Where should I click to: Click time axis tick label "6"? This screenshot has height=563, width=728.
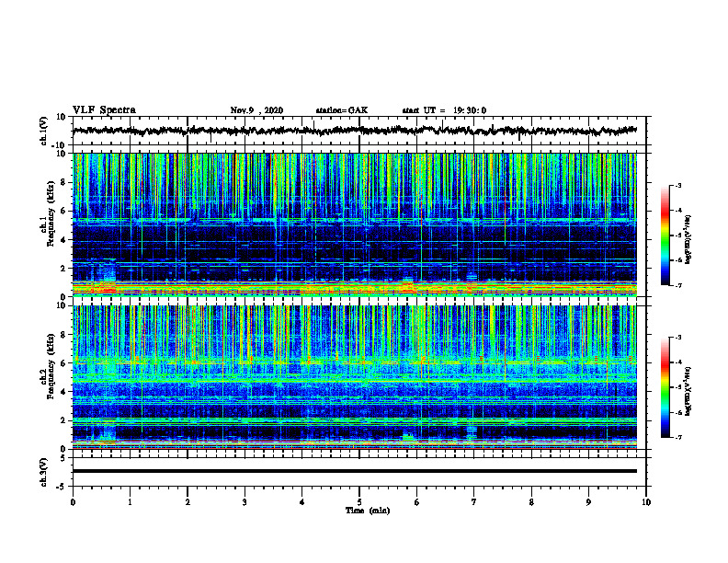pyautogui.click(x=417, y=502)
